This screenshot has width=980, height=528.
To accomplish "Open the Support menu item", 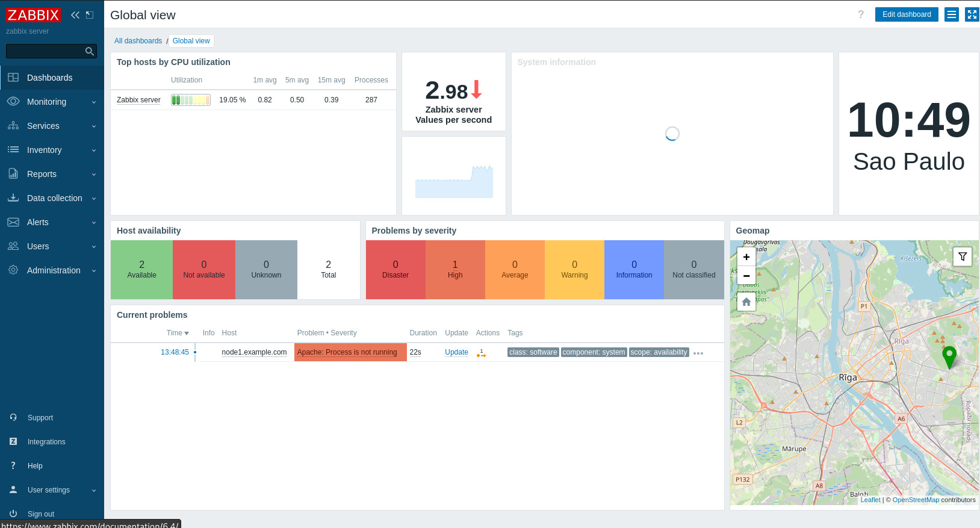I will pyautogui.click(x=52, y=417).
